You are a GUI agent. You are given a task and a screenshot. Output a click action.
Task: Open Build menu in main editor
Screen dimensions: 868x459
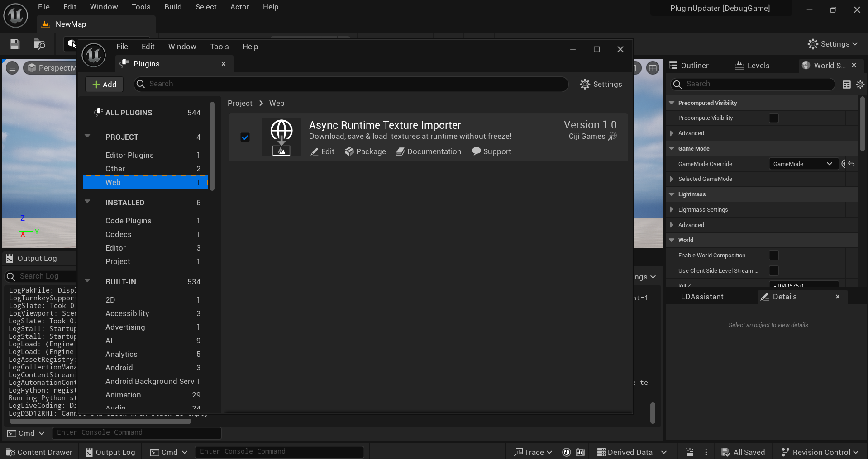(173, 7)
